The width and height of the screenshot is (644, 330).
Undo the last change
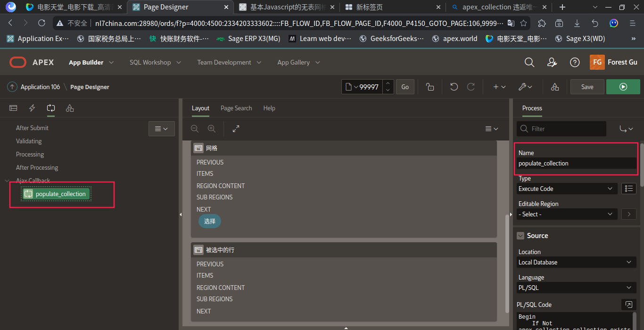[453, 86]
